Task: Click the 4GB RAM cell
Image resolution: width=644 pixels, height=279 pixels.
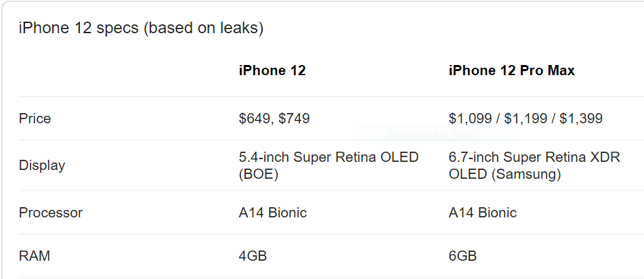Action: (253, 256)
